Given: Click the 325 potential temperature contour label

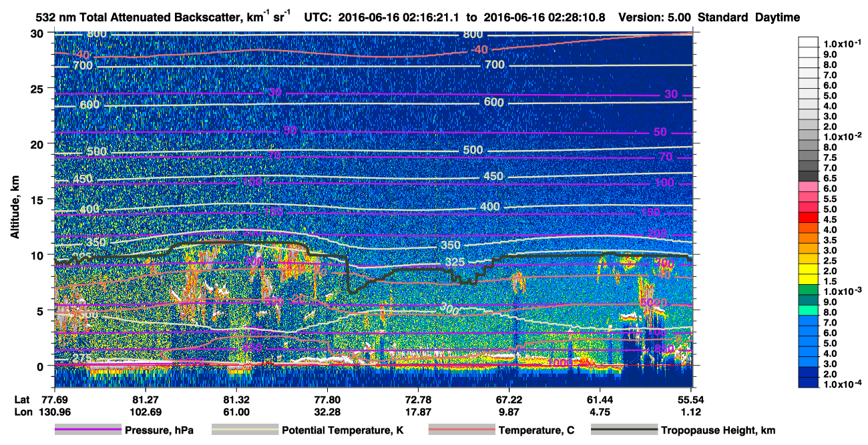Looking at the screenshot, I should coord(455,262).
